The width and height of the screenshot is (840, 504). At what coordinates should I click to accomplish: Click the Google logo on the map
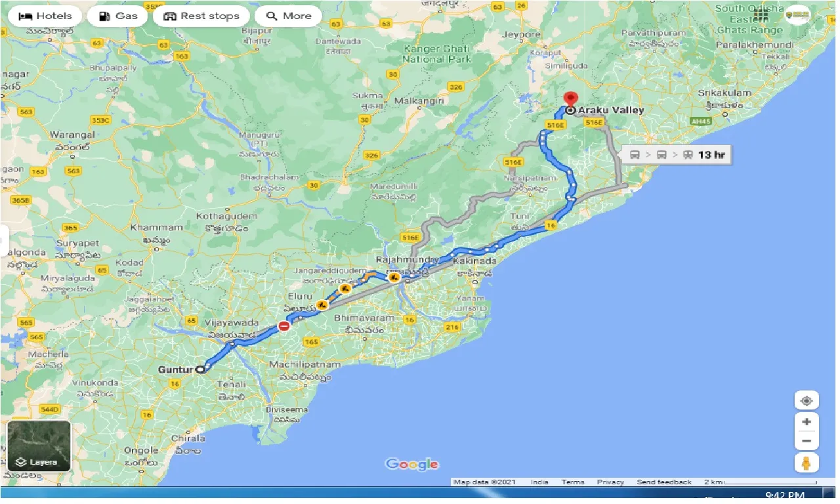click(411, 465)
